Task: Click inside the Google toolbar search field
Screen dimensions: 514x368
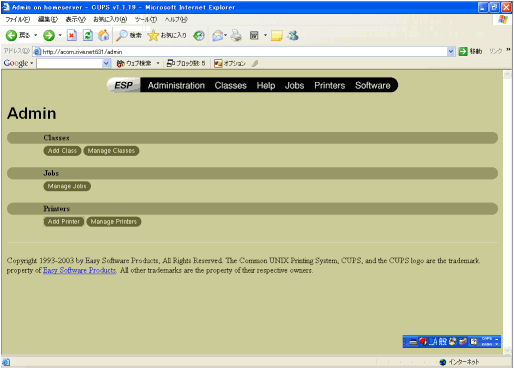Action: coord(70,63)
